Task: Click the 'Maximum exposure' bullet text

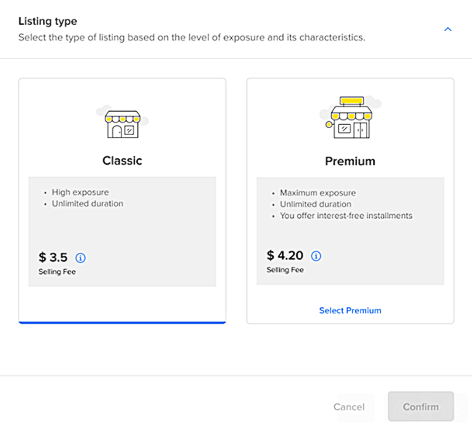Action: coord(318,193)
